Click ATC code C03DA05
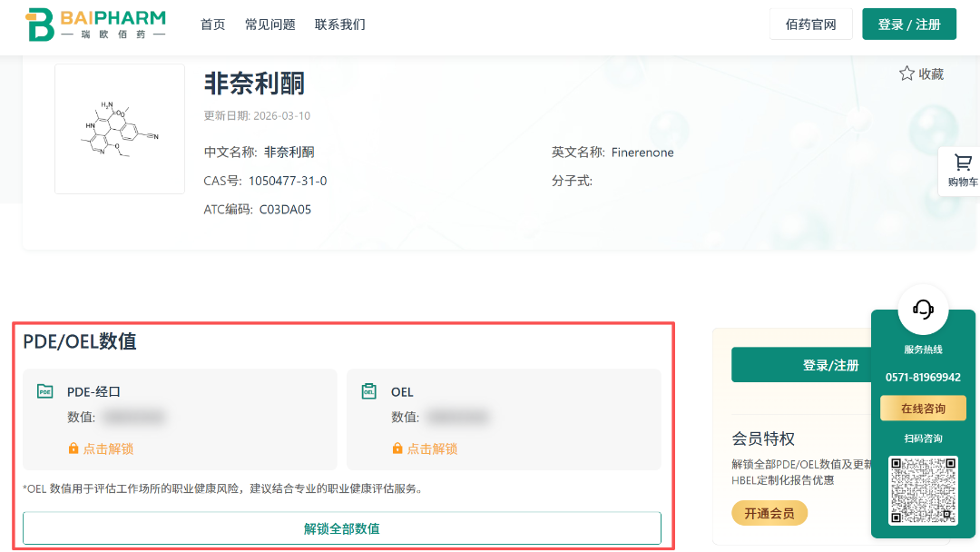This screenshot has height=552, width=980. tap(285, 210)
